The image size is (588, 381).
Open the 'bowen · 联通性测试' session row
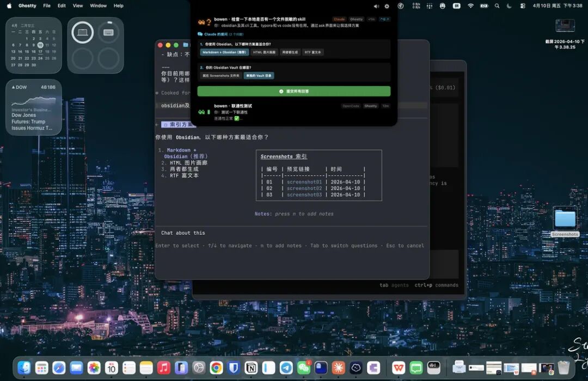(x=293, y=112)
